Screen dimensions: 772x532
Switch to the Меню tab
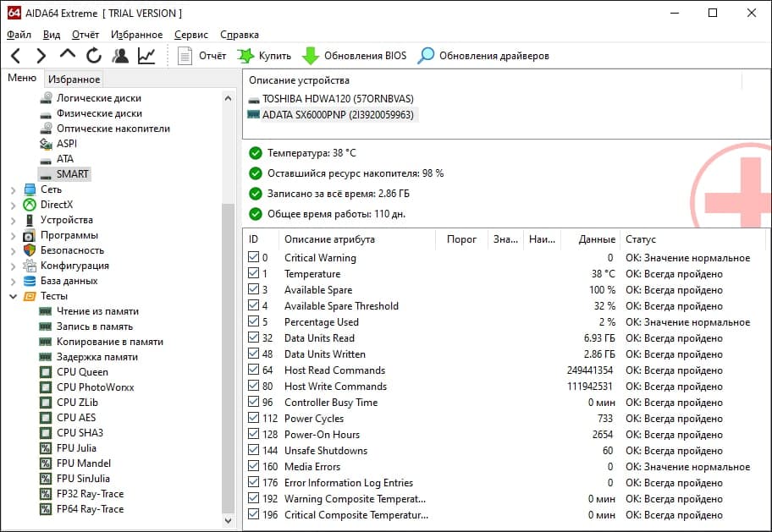(x=22, y=78)
